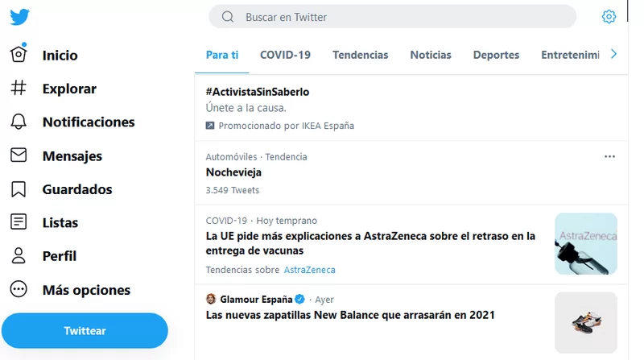
Task: Click the Mensajes envelope icon
Action: click(19, 155)
